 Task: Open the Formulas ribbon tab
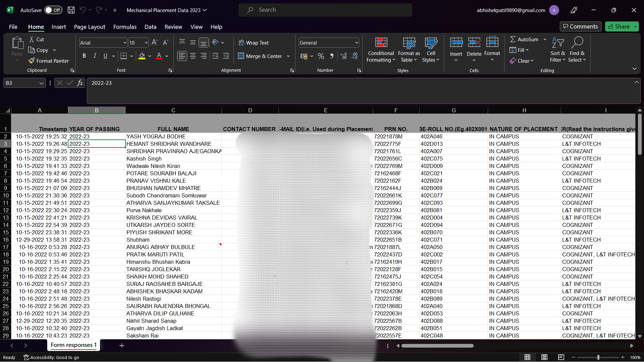pyautogui.click(x=125, y=27)
